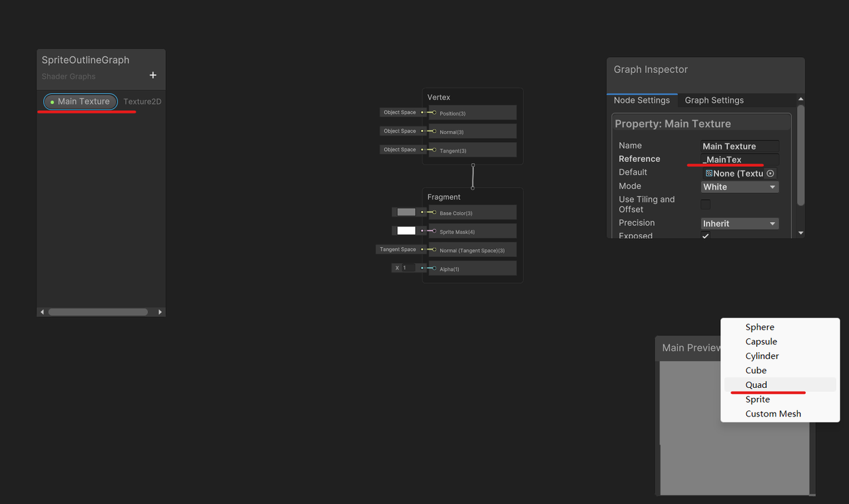
Task: Open the texture object picker circle icon
Action: click(x=770, y=173)
